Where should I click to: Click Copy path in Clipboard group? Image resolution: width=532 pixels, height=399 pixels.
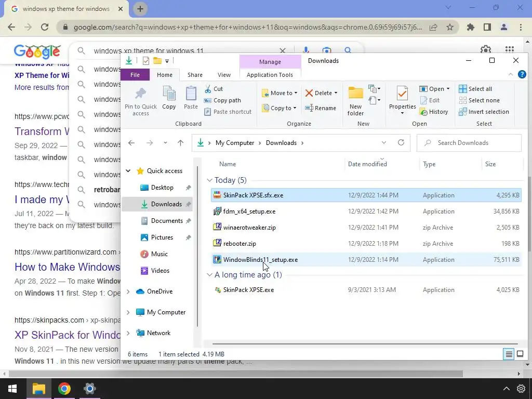tap(222, 100)
